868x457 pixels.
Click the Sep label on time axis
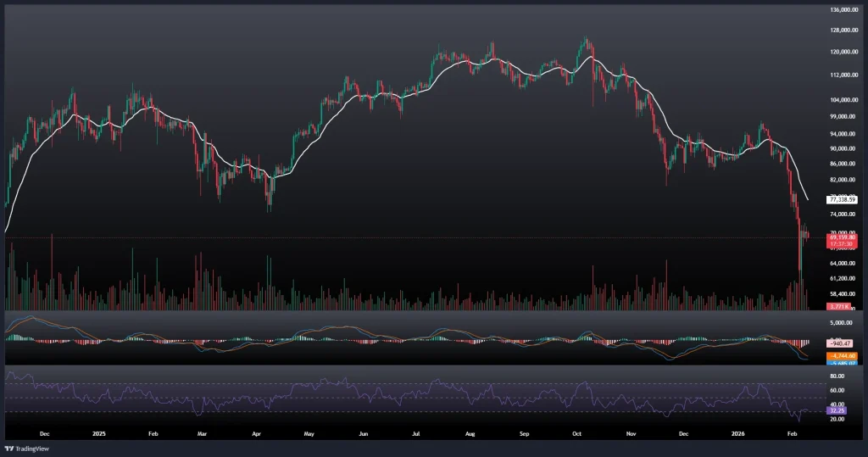click(524, 432)
